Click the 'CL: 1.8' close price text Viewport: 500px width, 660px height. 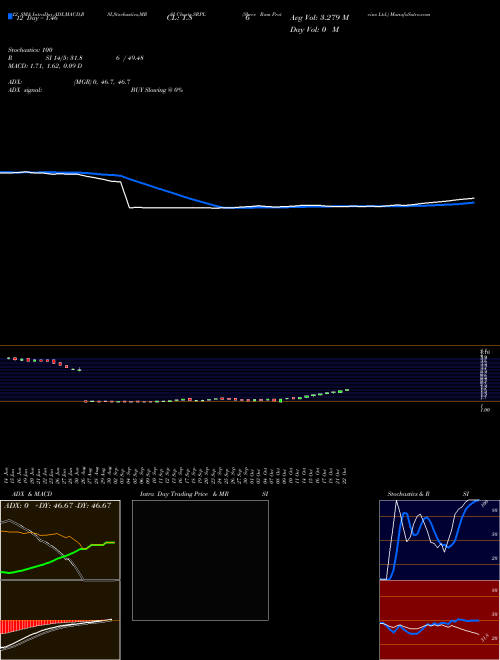[179, 18]
